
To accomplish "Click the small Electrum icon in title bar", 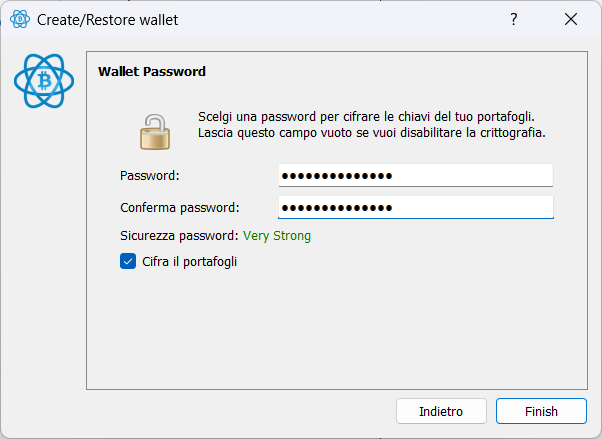I will click(20, 19).
